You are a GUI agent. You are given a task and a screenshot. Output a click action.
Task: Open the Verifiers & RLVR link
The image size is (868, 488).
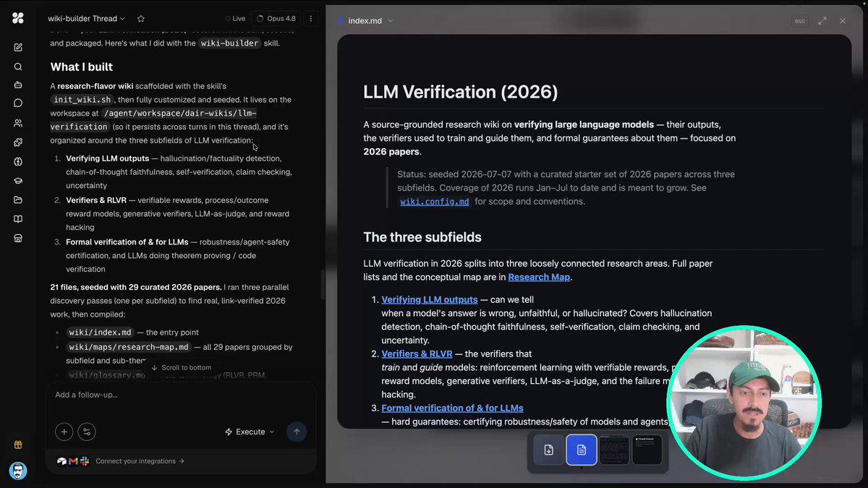pos(417,354)
